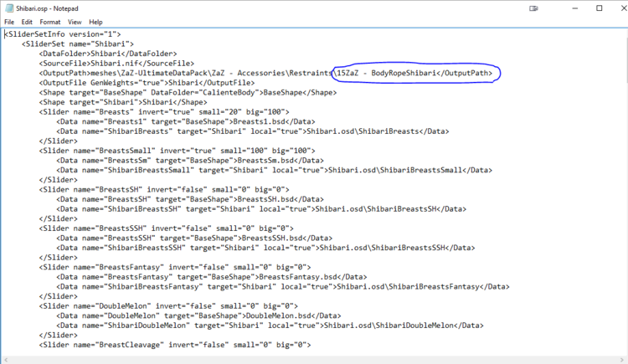Click the Shibari.osd\ShibariBreasts data line
The width and height of the screenshot is (628, 364).
pyautogui.click(x=253, y=131)
